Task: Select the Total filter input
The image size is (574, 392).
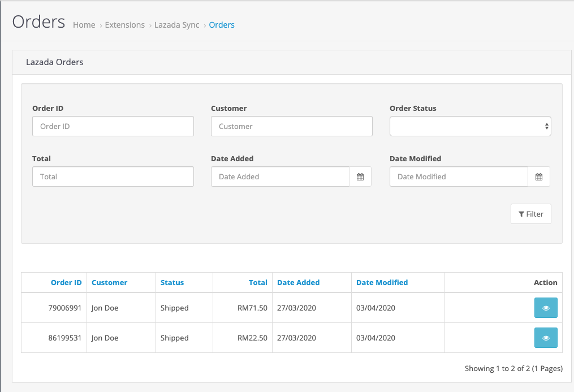Action: tap(113, 177)
